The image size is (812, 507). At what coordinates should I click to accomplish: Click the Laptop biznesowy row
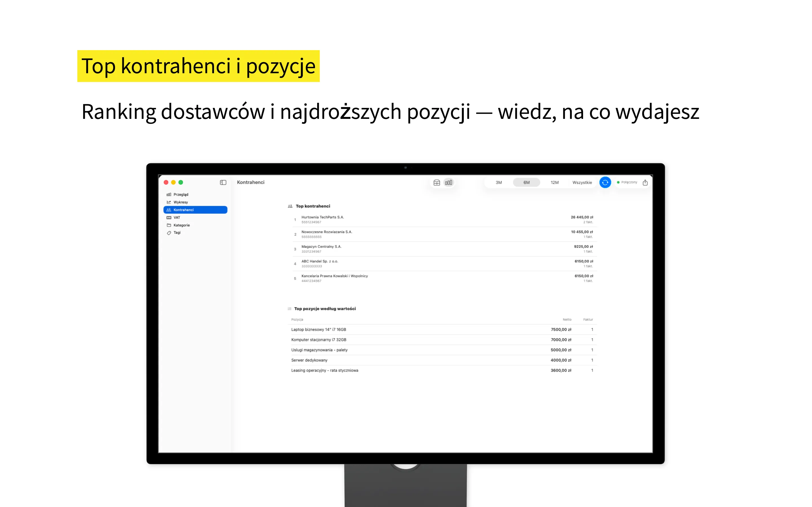coord(319,329)
